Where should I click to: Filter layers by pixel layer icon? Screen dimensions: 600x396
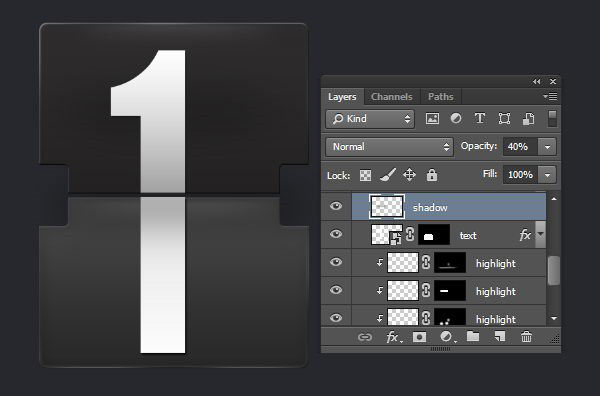(432, 119)
